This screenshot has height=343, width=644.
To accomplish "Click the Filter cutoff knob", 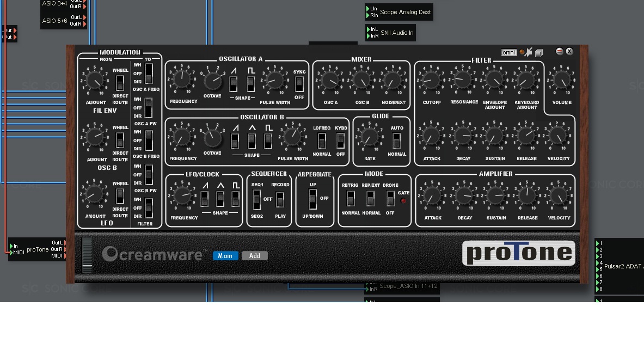I will (x=431, y=79).
